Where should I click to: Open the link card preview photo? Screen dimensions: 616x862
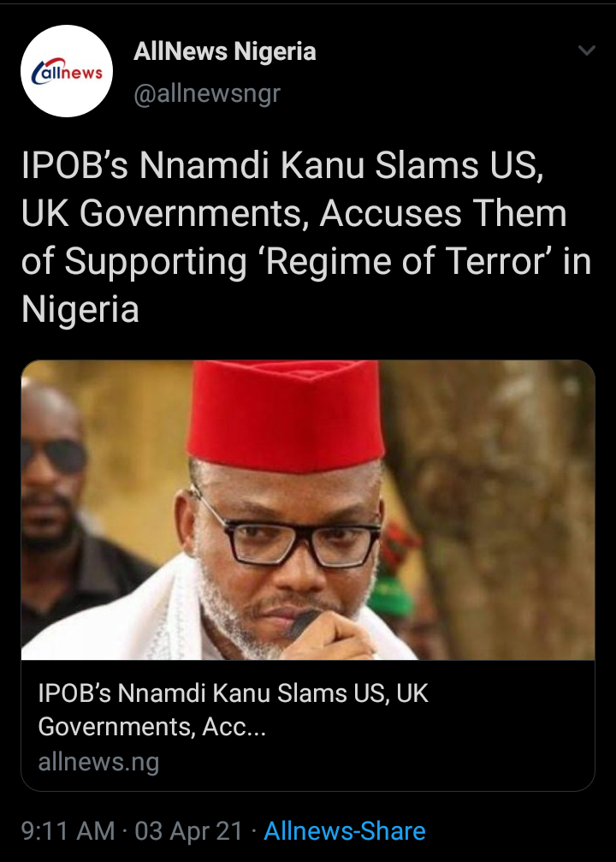[x=308, y=510]
